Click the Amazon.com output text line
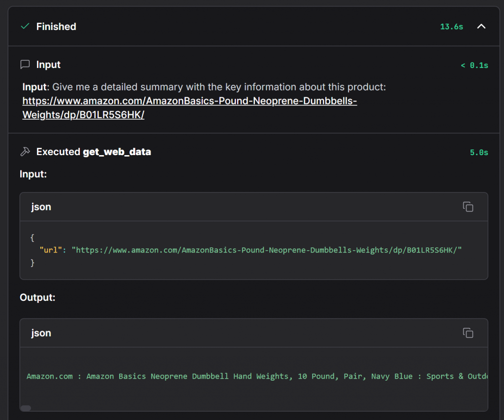This screenshot has height=420, width=504. pyautogui.click(x=256, y=376)
